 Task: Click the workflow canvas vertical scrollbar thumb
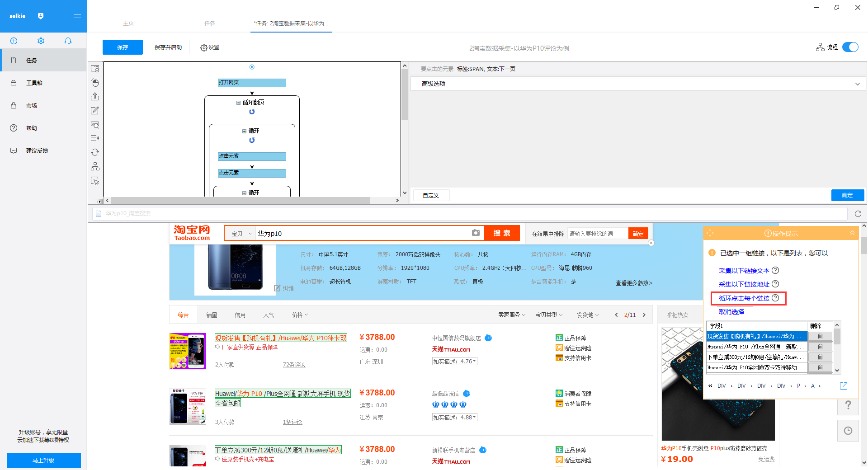pyautogui.click(x=405, y=95)
